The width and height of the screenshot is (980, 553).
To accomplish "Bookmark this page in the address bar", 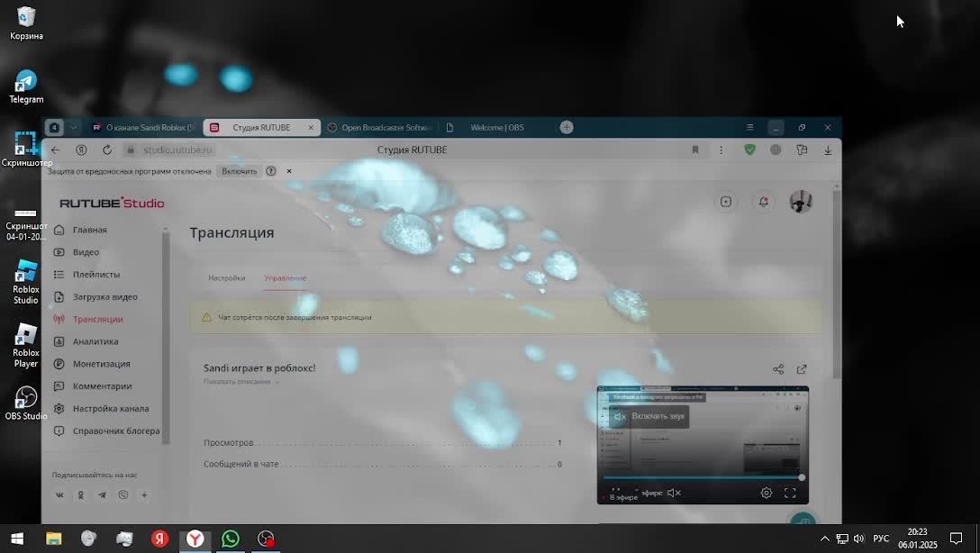I will (x=695, y=150).
